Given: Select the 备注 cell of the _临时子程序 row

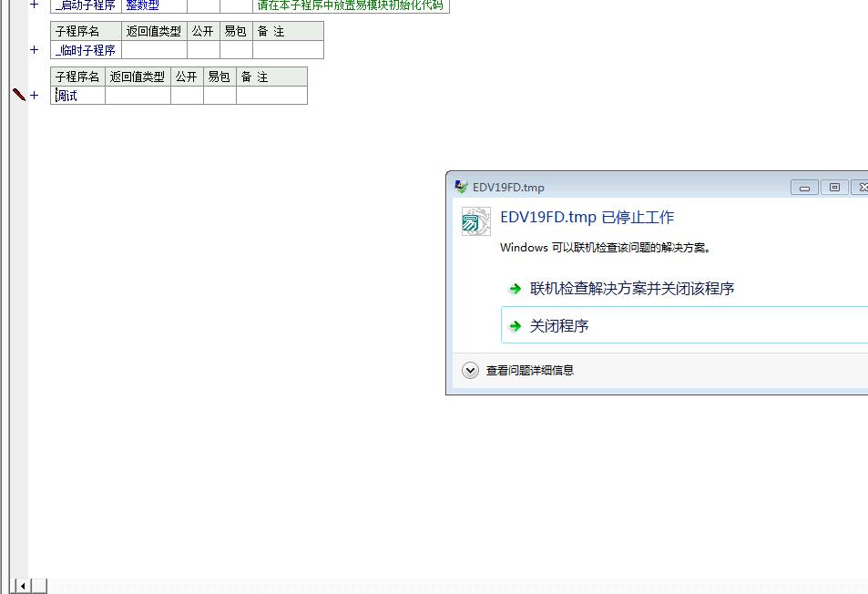Looking at the screenshot, I should [x=288, y=50].
